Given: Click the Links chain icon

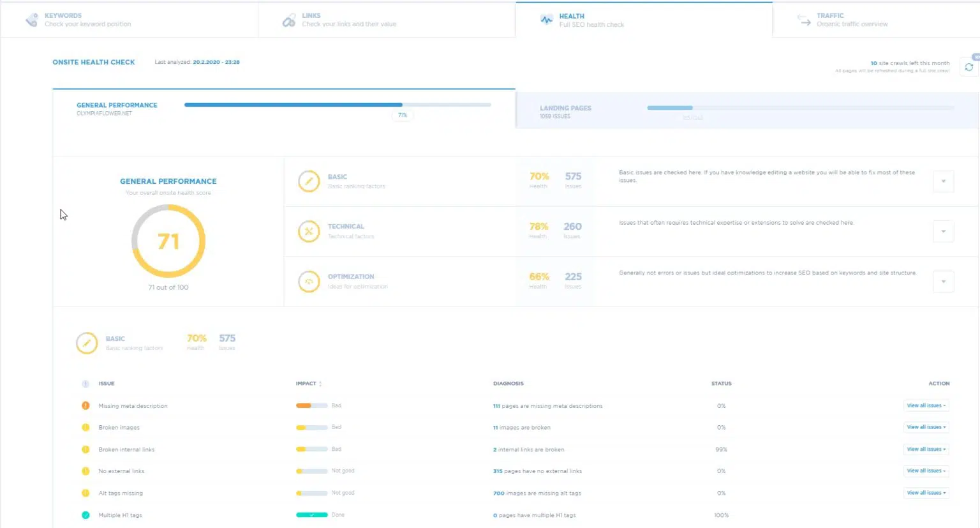Looking at the screenshot, I should point(289,20).
